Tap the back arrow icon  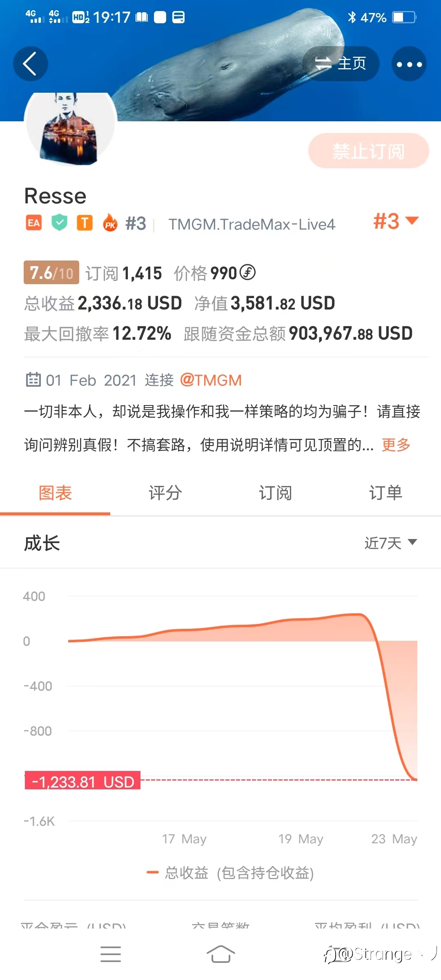click(30, 64)
